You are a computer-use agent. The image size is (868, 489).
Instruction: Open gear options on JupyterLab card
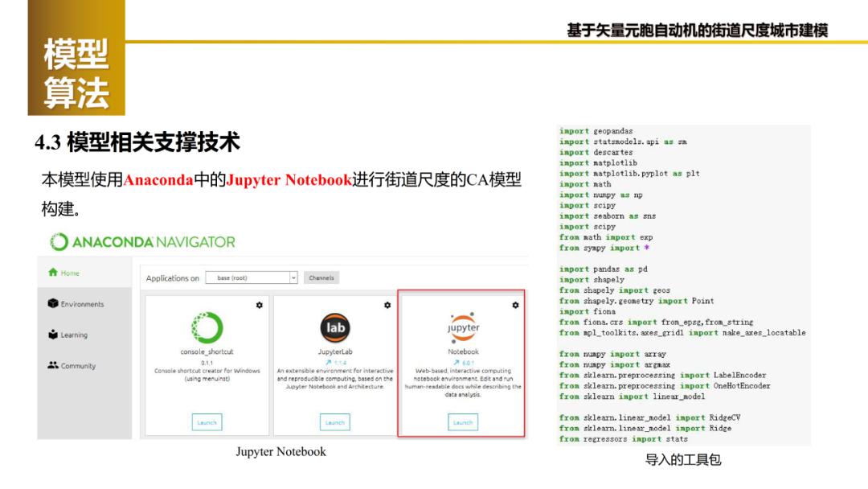tap(387, 305)
